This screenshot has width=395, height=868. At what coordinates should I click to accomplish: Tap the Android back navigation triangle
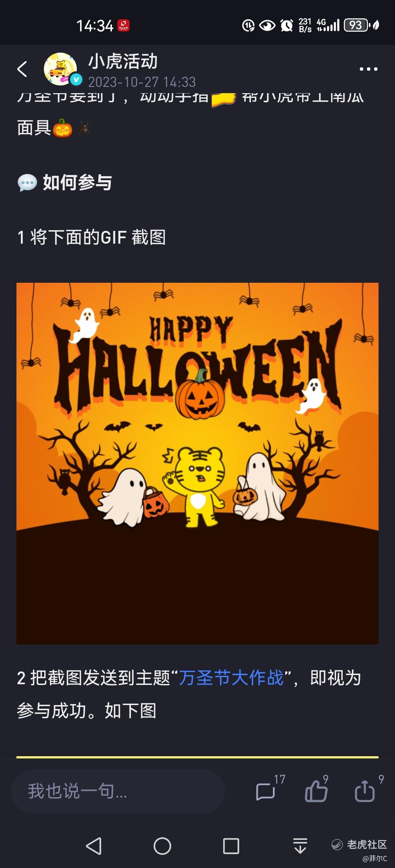click(x=94, y=846)
